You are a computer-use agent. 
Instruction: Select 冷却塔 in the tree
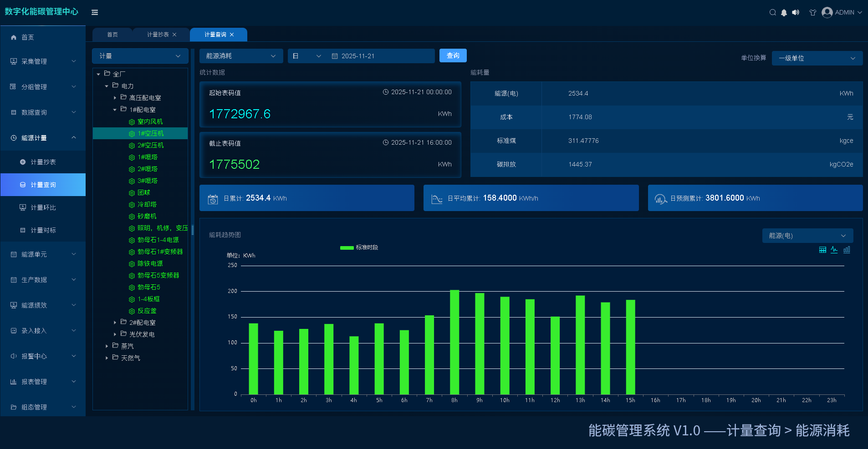[147, 204]
